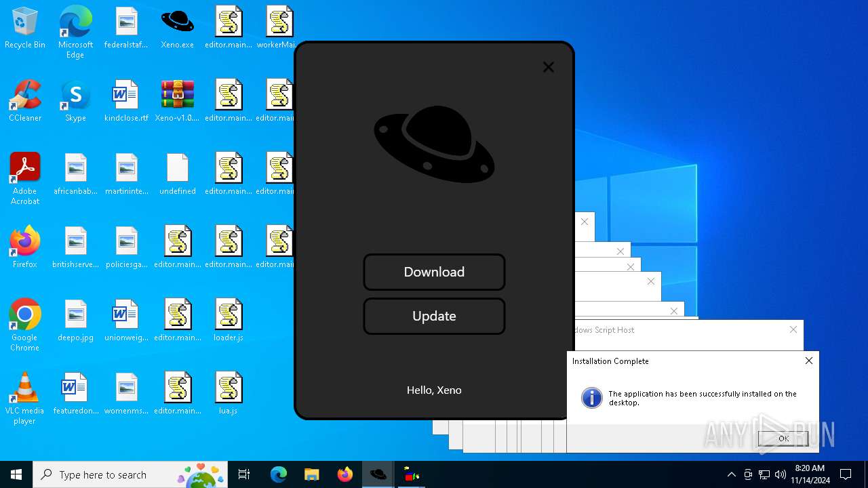Open the clock and calendar flyout
The width and height of the screenshot is (868, 488).
coord(810,474)
